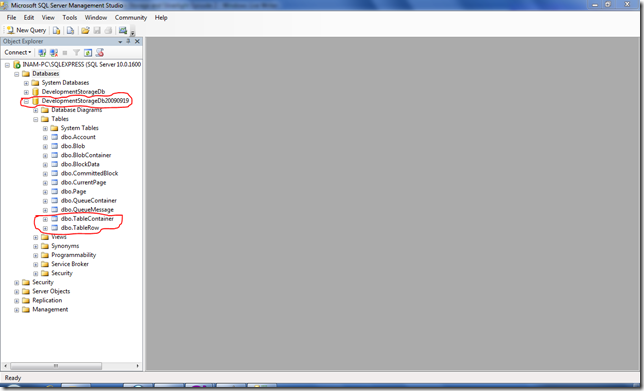Close the Object Explorer panel
644x391 pixels.
point(137,41)
